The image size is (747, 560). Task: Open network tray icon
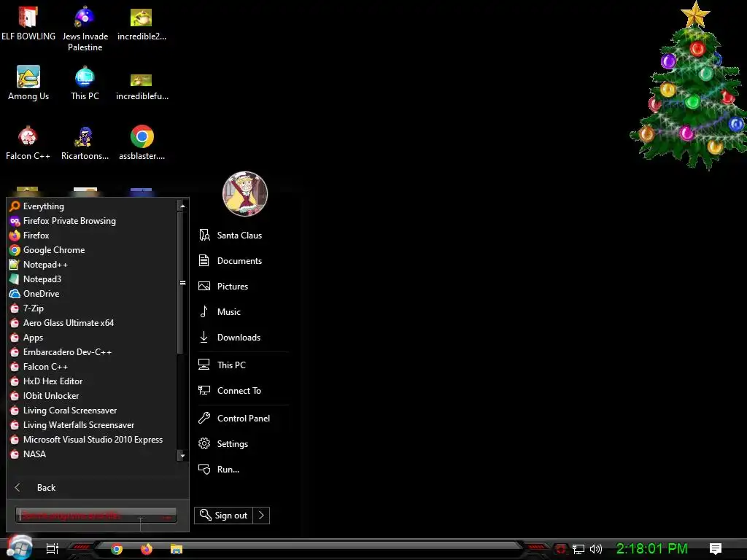tap(578, 549)
